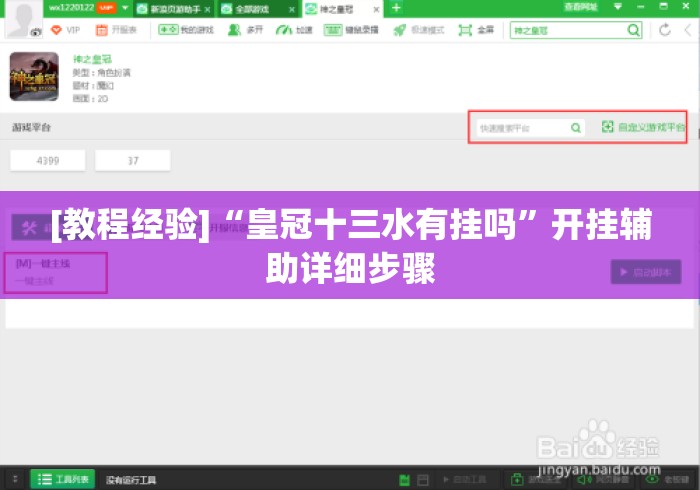
Task: Click the 多开 multi-account icon
Action: [234, 30]
